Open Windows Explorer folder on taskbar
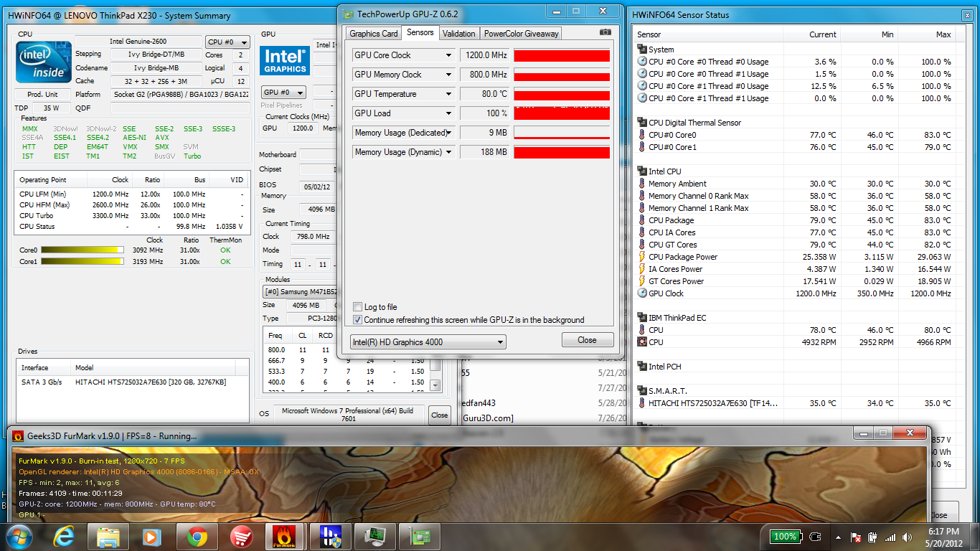Viewport: 980px width, 551px height. coord(108,536)
